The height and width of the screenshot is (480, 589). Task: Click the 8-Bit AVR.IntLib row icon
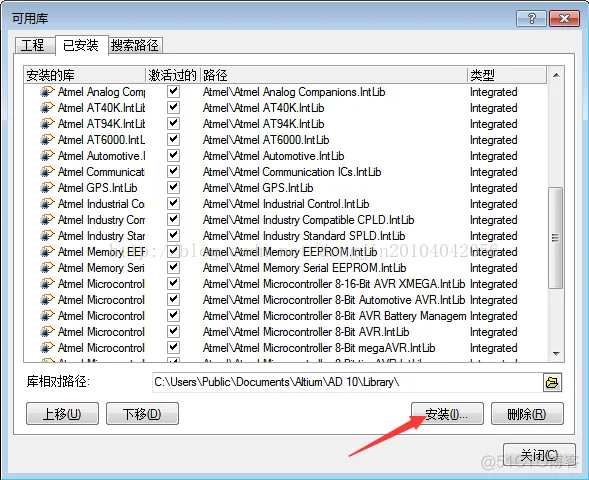[x=47, y=332]
